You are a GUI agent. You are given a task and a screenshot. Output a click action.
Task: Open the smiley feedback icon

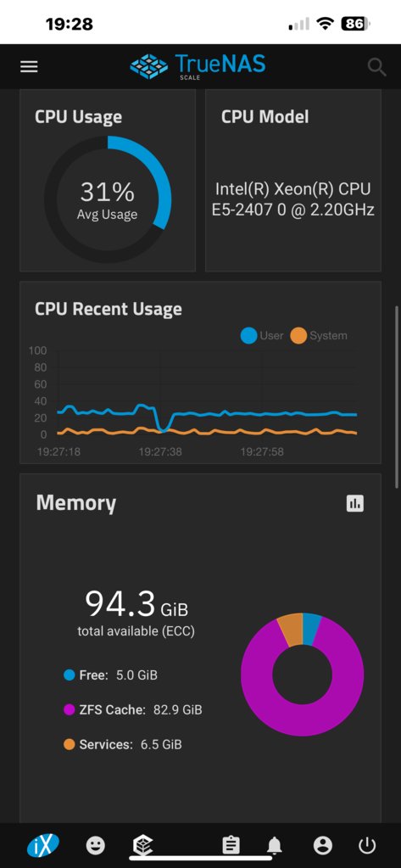pos(96,845)
